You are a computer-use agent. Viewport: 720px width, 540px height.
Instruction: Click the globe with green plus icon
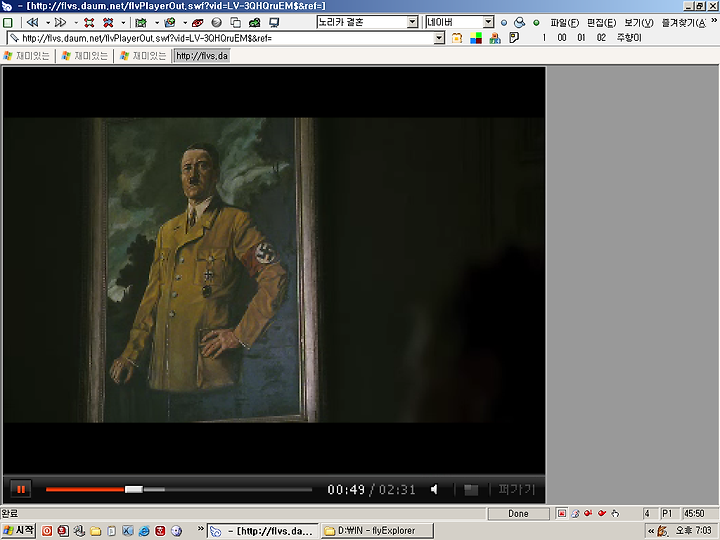pyautogui.click(x=169, y=22)
